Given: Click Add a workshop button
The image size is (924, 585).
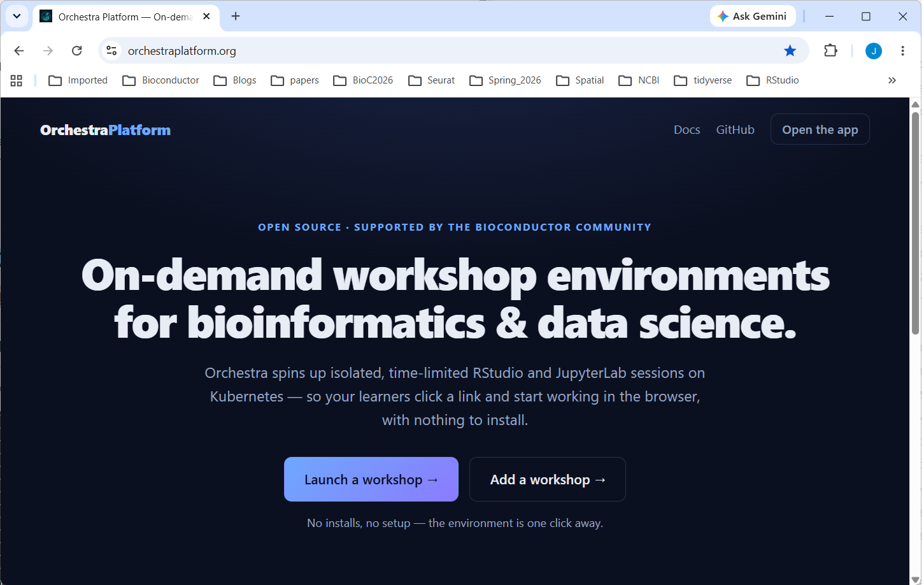Looking at the screenshot, I should (548, 479).
